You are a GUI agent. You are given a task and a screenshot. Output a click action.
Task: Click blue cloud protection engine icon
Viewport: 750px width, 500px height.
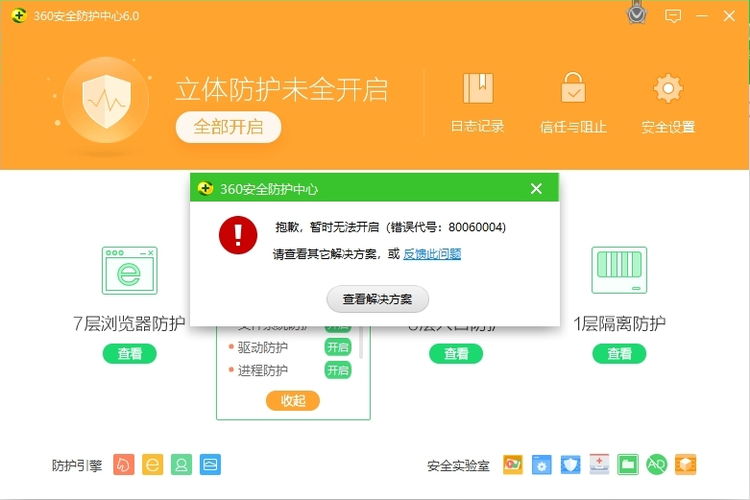[210, 465]
